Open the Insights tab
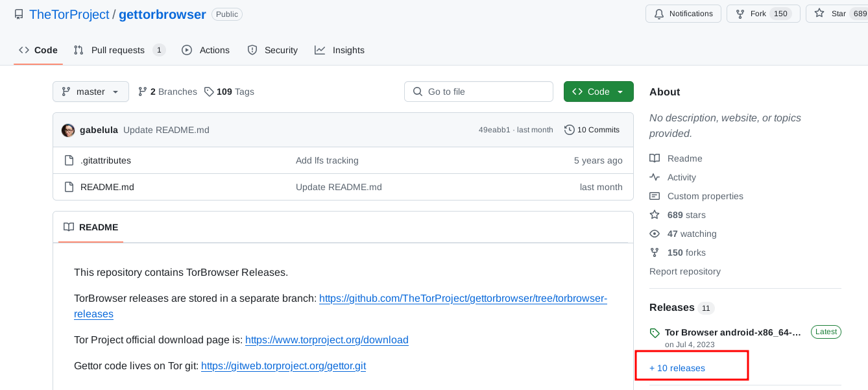The width and height of the screenshot is (868, 390). click(339, 50)
